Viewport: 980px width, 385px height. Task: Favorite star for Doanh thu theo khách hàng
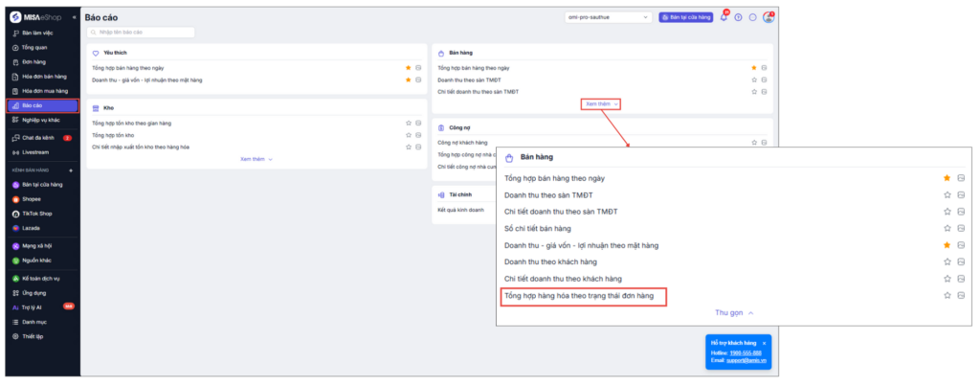tap(947, 262)
